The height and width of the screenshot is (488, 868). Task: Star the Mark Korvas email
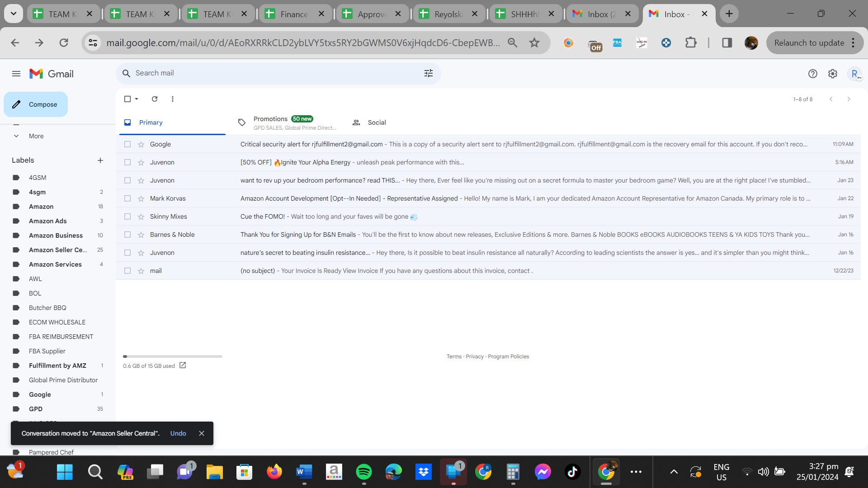point(141,198)
